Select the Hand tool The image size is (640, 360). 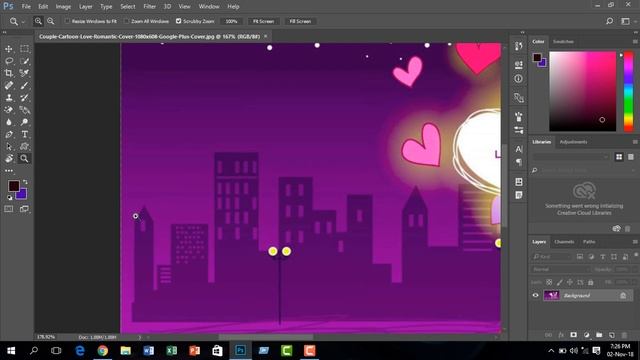point(9,159)
